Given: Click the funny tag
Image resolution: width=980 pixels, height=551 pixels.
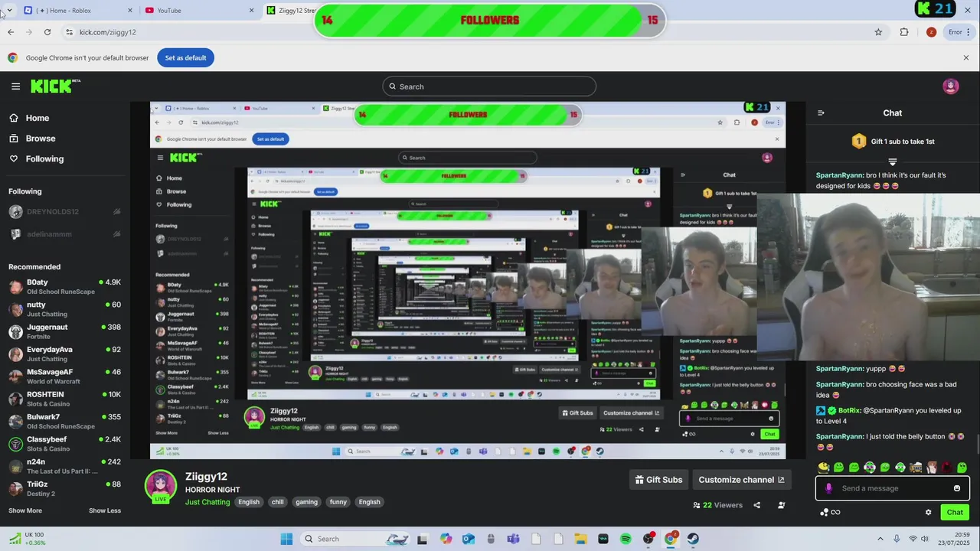Looking at the screenshot, I should [x=338, y=502].
